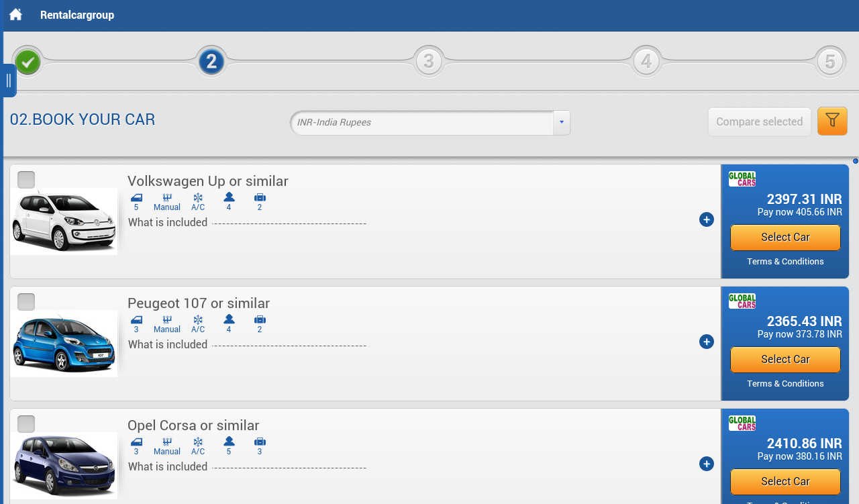
Task: Click the blue scroll position indicator dot
Action: click(856, 161)
